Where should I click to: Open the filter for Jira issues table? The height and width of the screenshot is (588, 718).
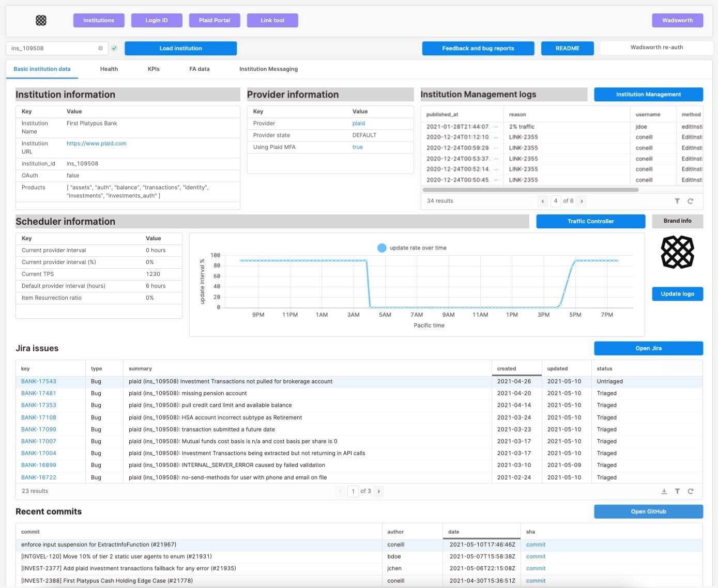coord(677,491)
